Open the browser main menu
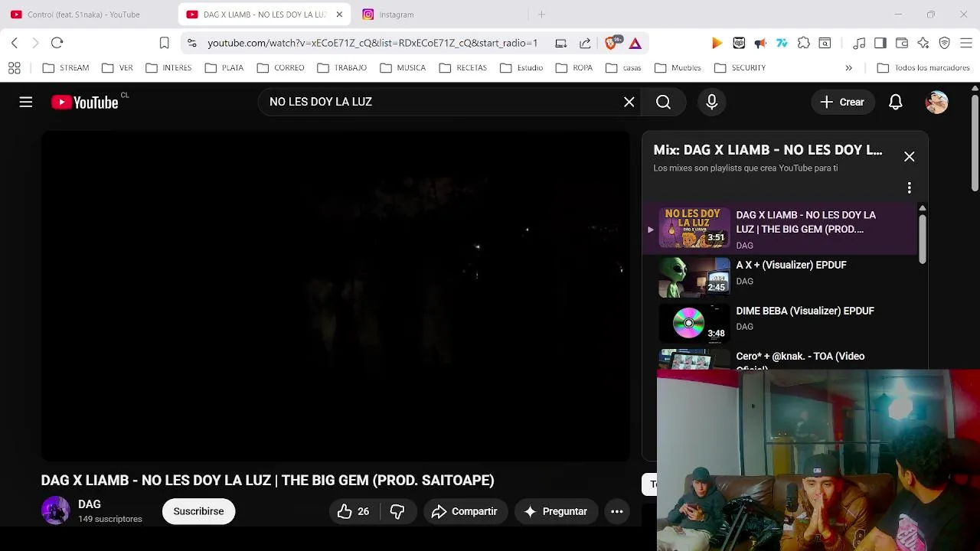The image size is (980, 551). (966, 43)
